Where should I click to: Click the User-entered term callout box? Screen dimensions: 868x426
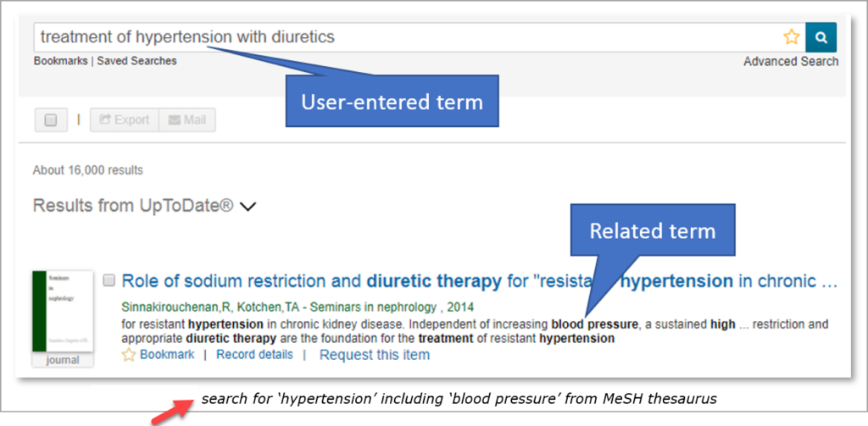tap(392, 101)
